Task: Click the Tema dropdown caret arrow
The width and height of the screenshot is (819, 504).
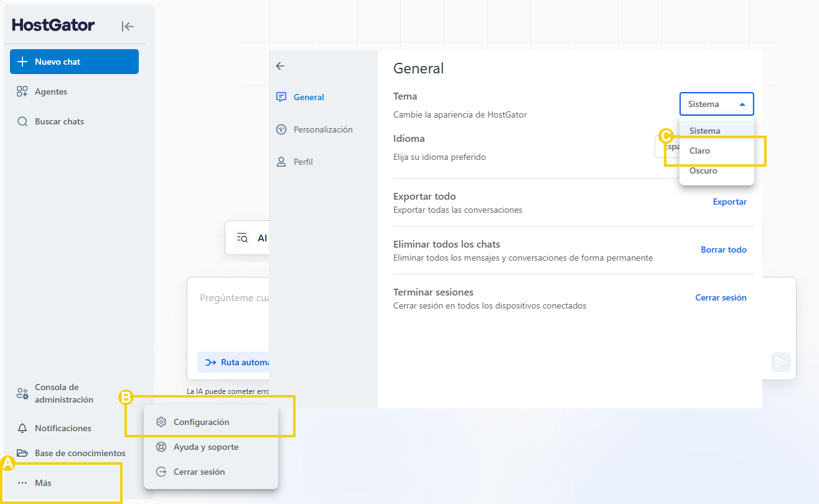Action: coord(742,105)
